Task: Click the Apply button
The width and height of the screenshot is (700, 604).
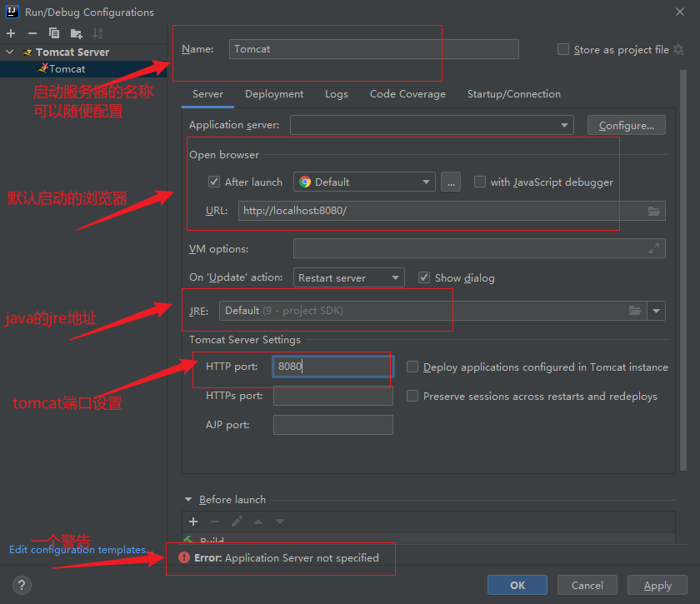Action: coord(657,585)
